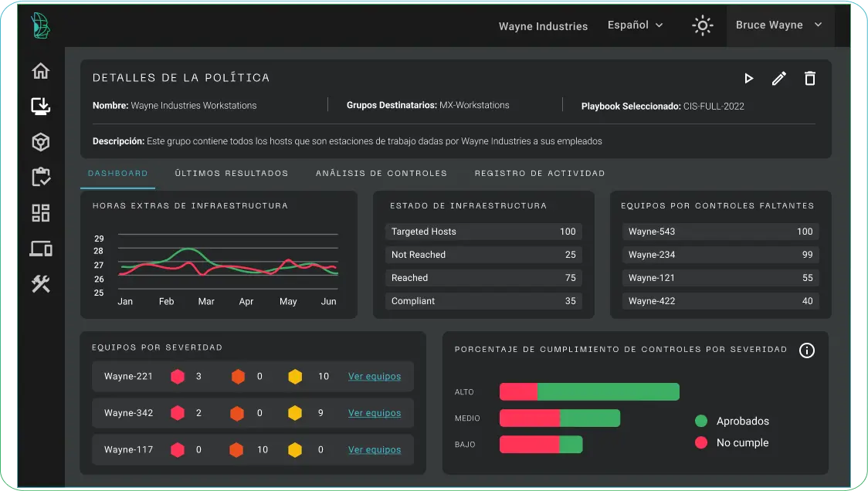Click red hexagon severity icon for Wayne-221

pos(178,377)
